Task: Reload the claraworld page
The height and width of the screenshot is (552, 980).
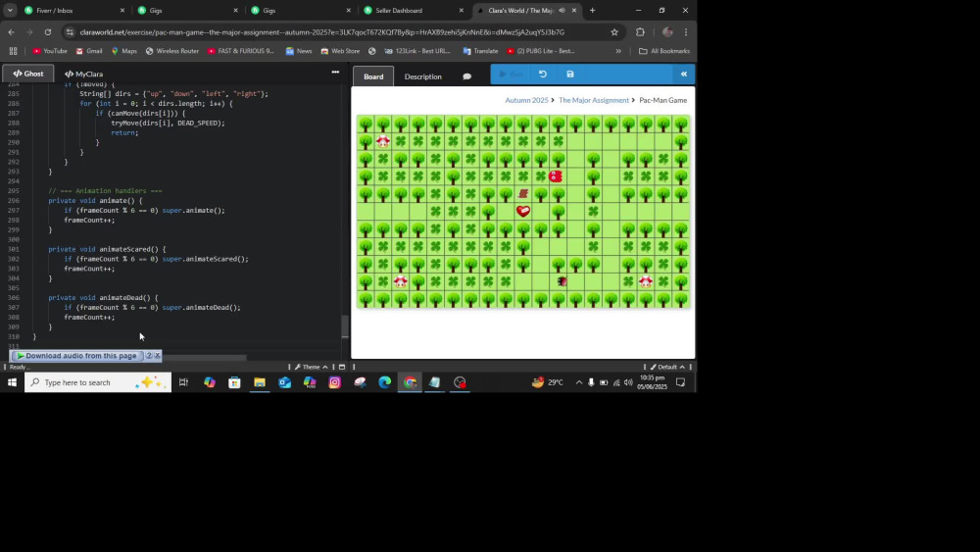Action: 47,32
